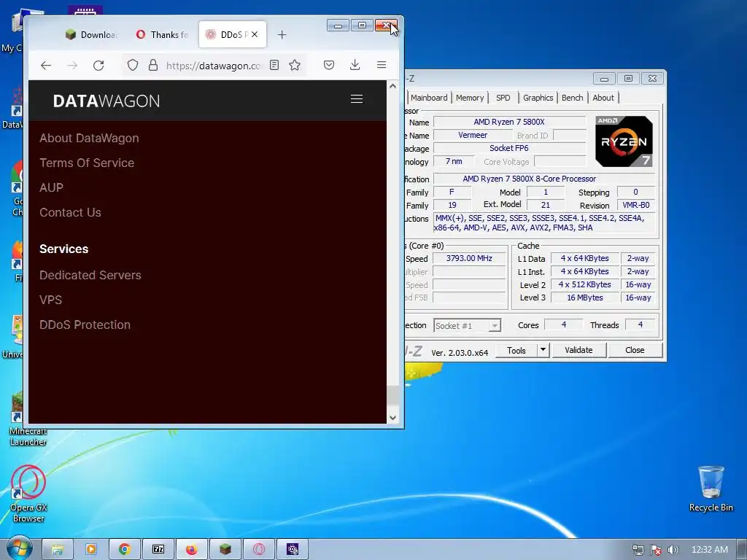Expand the Tools dropdown arrow in CPU-Z
Image resolution: width=747 pixels, height=560 pixels.
[x=543, y=351]
